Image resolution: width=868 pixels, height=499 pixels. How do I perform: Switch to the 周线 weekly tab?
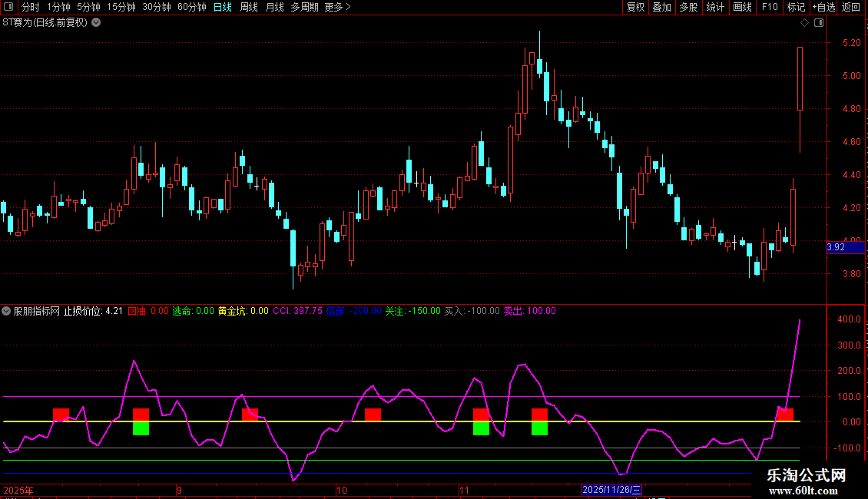(249, 7)
